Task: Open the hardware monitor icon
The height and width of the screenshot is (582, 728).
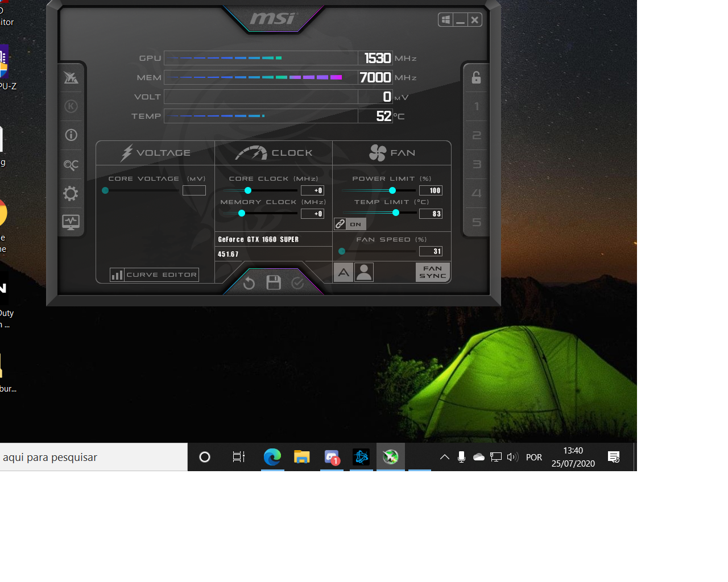Action: [71, 222]
